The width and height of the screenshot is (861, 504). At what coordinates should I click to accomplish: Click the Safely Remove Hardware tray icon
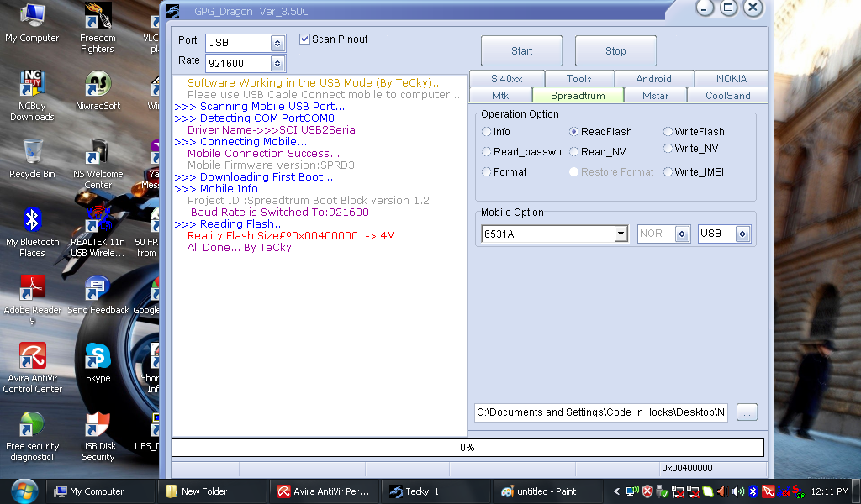click(x=663, y=491)
